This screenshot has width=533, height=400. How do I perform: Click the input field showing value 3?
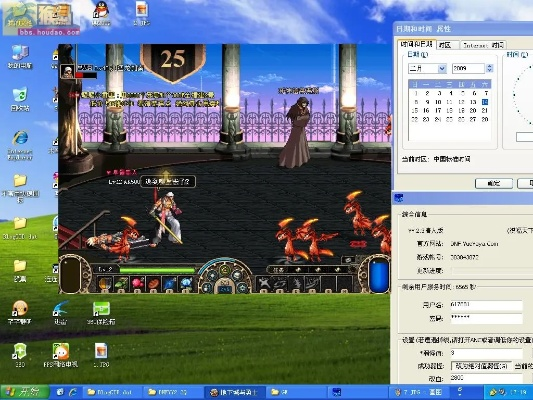click(x=486, y=353)
